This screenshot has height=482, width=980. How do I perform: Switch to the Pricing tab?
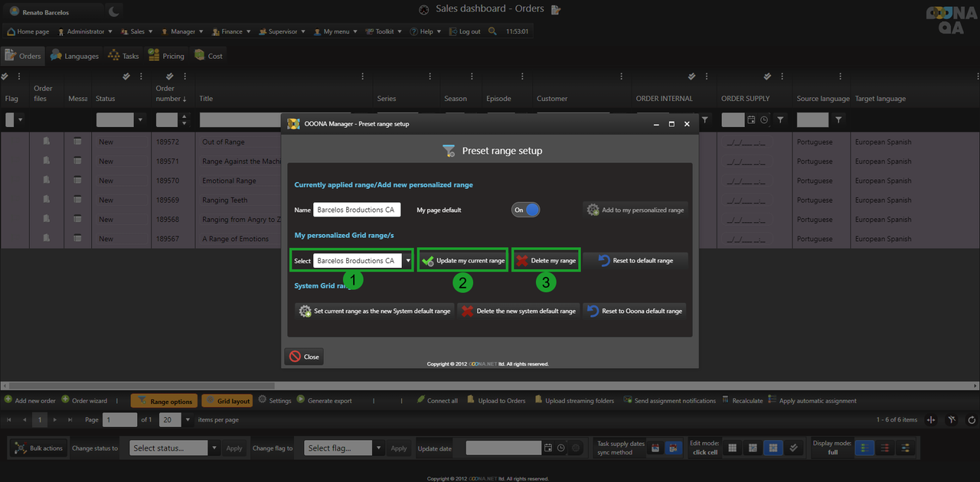click(166, 56)
